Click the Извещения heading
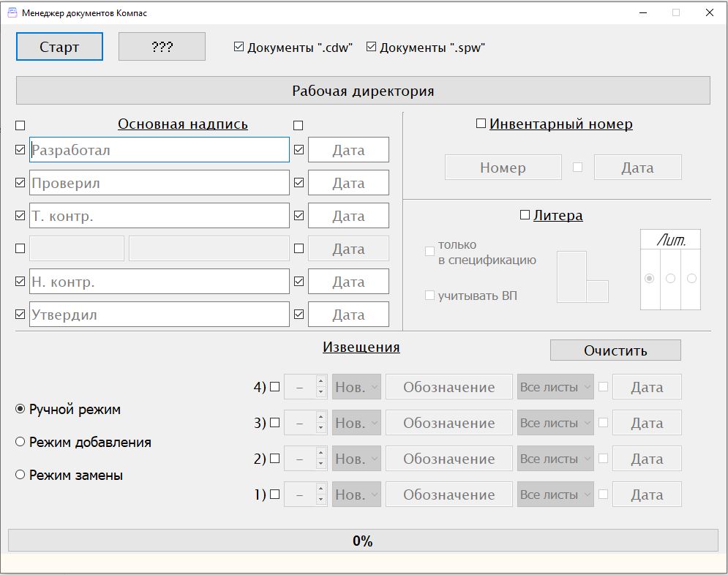The height and width of the screenshot is (575, 728). (x=361, y=347)
